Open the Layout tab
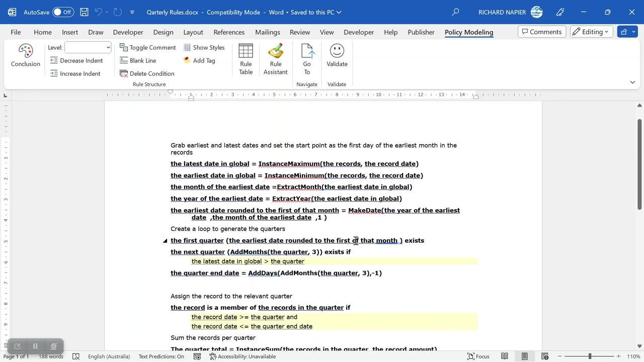The width and height of the screenshot is (644, 362). point(193,32)
